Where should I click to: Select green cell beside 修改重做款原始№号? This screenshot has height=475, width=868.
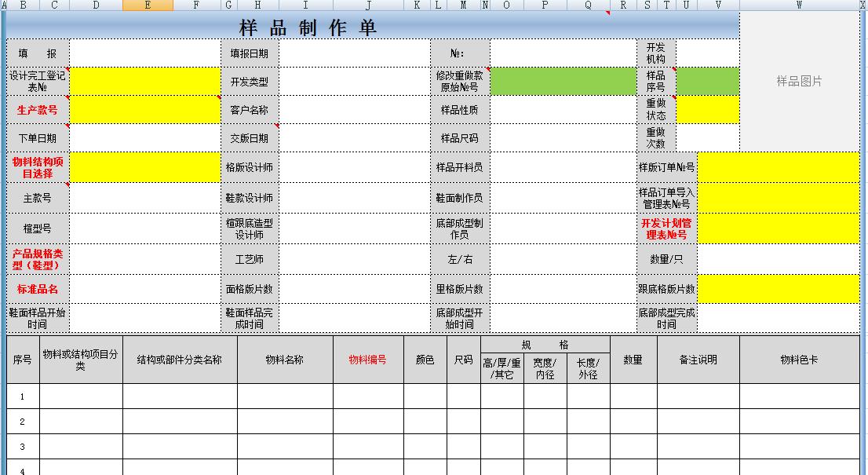(563, 82)
